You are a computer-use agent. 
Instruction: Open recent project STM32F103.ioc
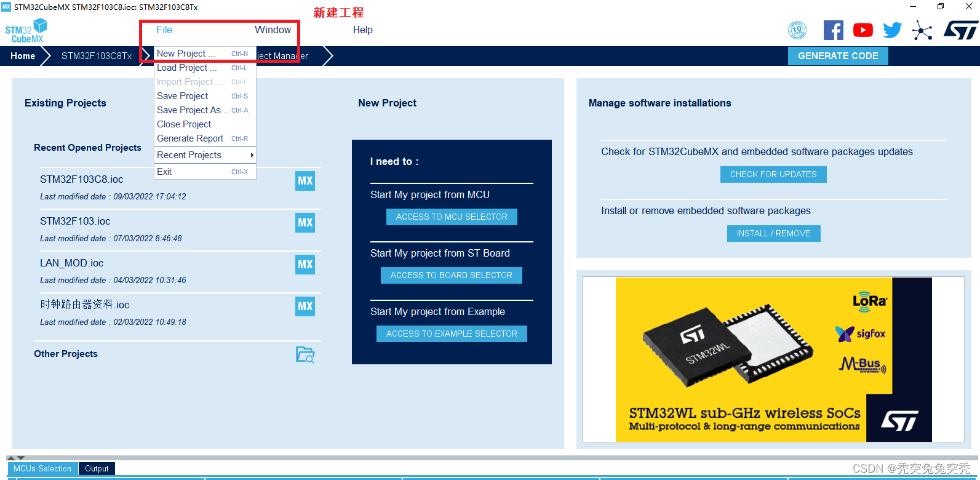pos(75,221)
